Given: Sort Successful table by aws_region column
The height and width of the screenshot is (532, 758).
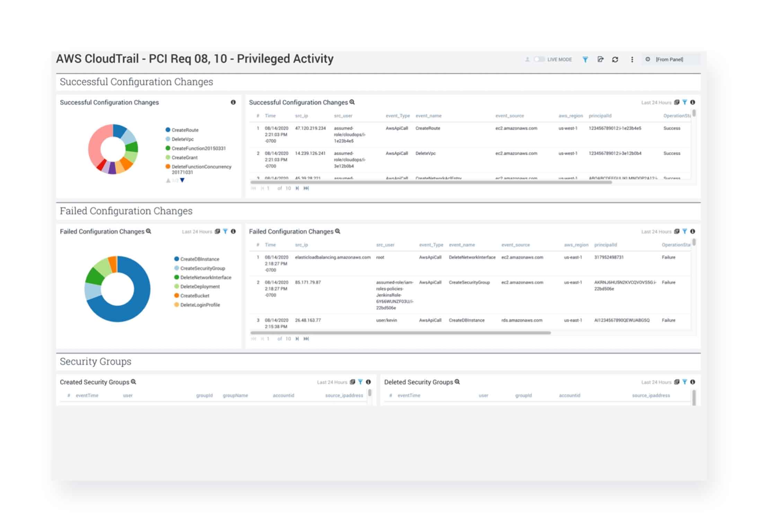Looking at the screenshot, I should 571,116.
